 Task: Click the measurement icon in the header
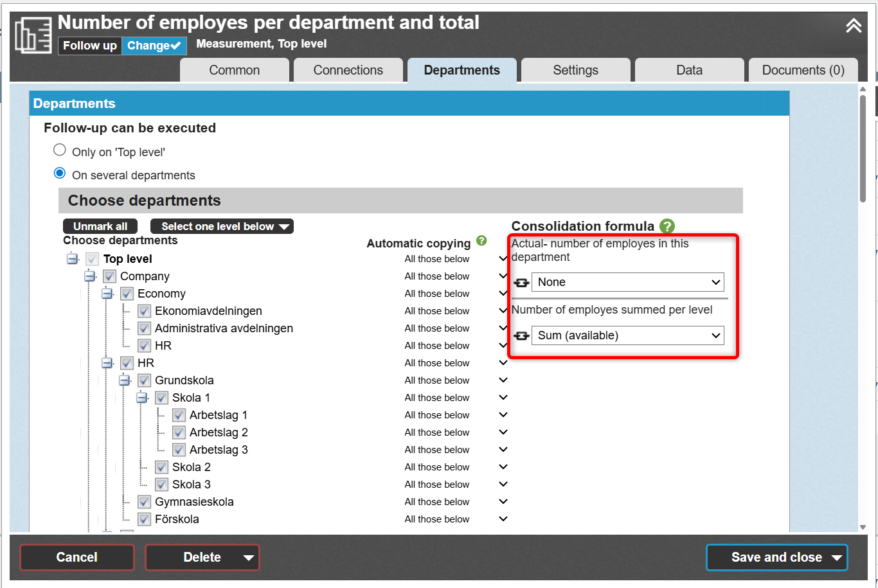pyautogui.click(x=33, y=35)
